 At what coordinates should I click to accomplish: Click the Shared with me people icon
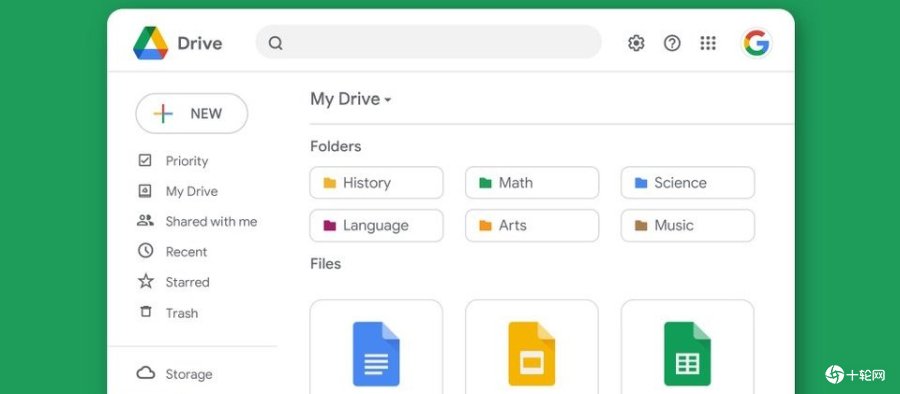pyautogui.click(x=145, y=221)
